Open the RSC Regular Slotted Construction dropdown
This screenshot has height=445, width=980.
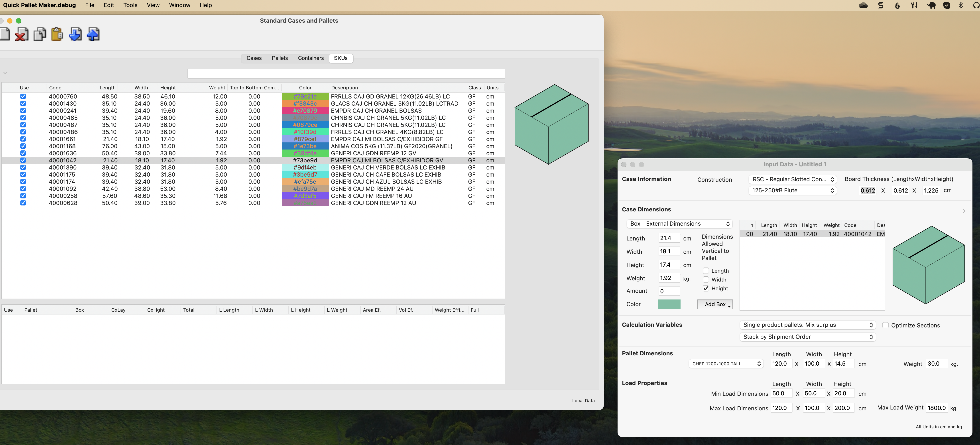792,179
